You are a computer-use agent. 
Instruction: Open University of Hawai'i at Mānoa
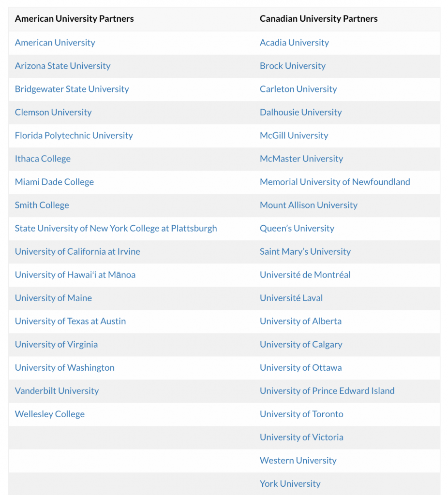tap(75, 275)
